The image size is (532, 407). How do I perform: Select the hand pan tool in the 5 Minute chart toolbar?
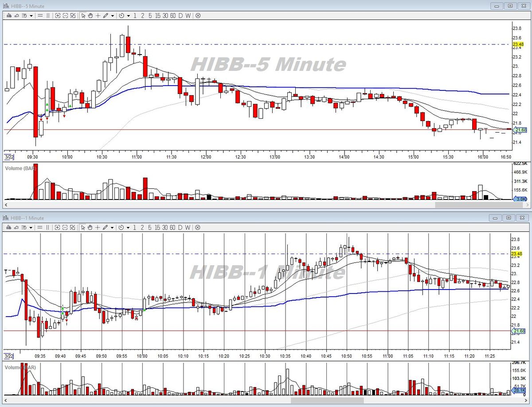(90, 16)
